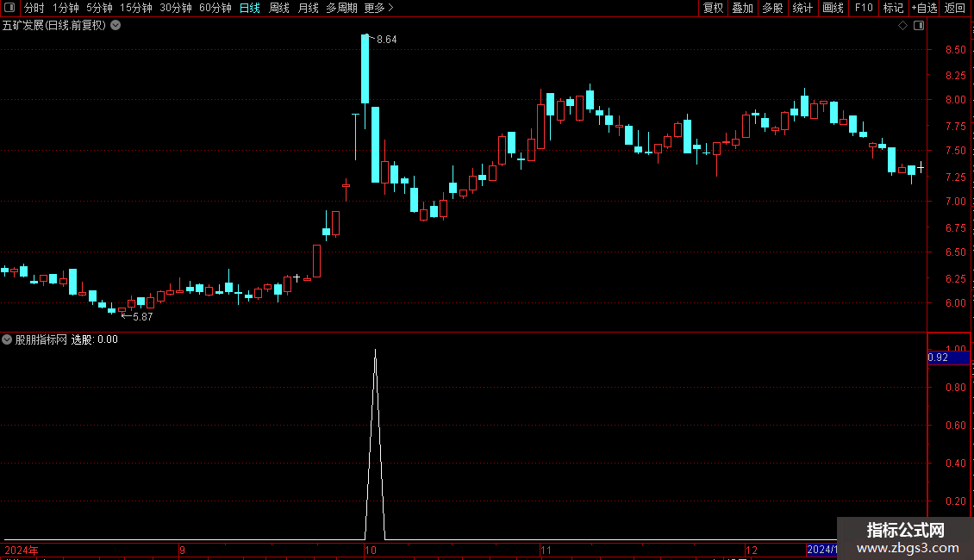This screenshot has width=974, height=560.
Task: Click the 8.00 price axis label
Action: (x=955, y=100)
